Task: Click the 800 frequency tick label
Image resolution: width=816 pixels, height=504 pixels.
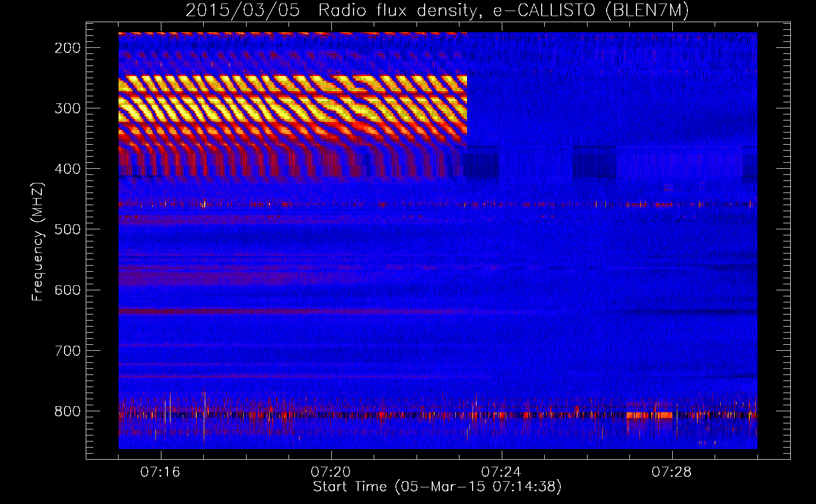Action: pos(68,411)
